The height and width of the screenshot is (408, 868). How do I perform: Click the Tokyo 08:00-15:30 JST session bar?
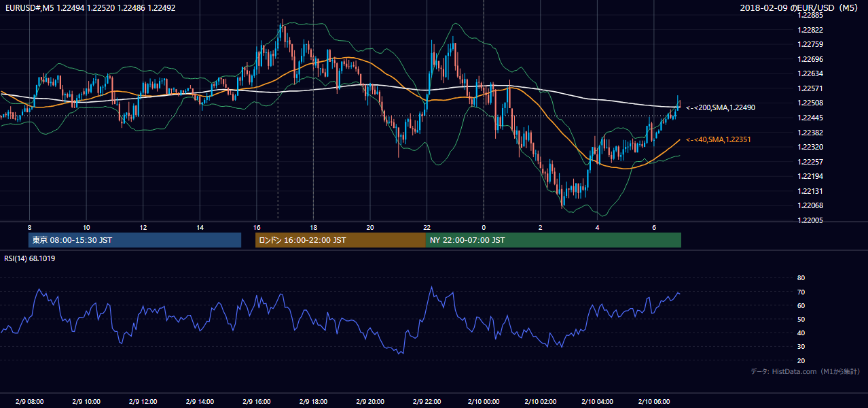135,240
